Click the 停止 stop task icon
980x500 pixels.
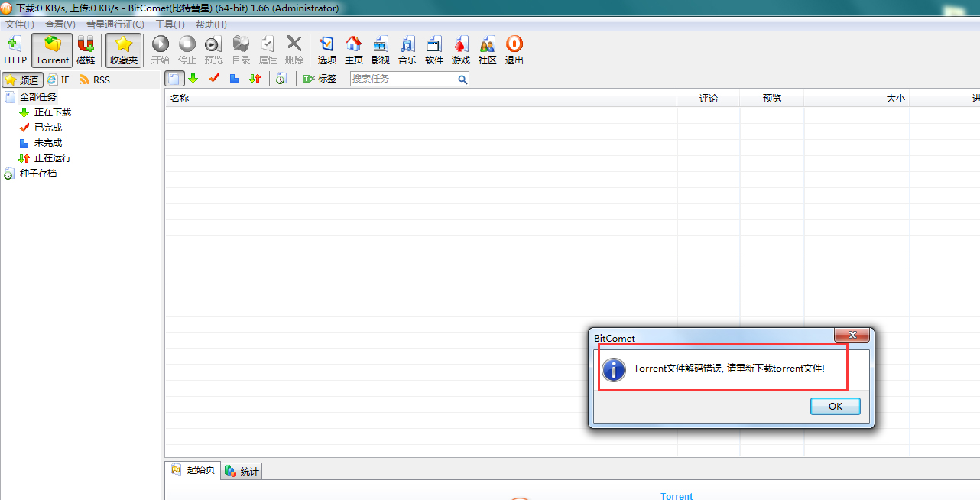187,50
